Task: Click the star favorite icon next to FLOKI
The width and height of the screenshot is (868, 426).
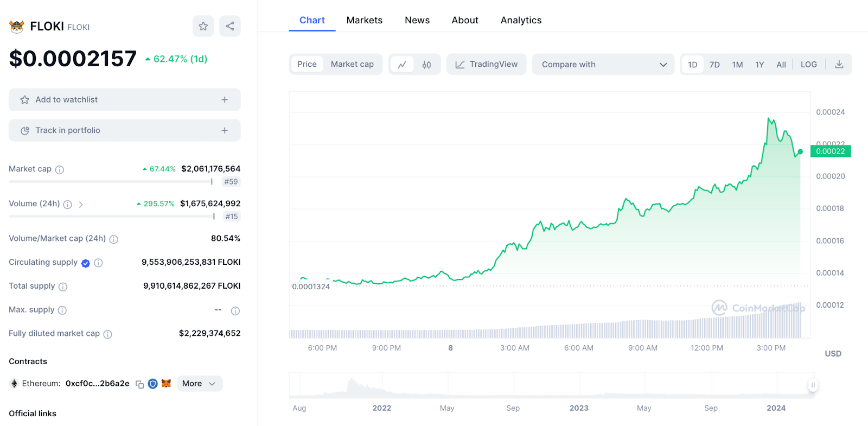Action: pyautogui.click(x=203, y=26)
